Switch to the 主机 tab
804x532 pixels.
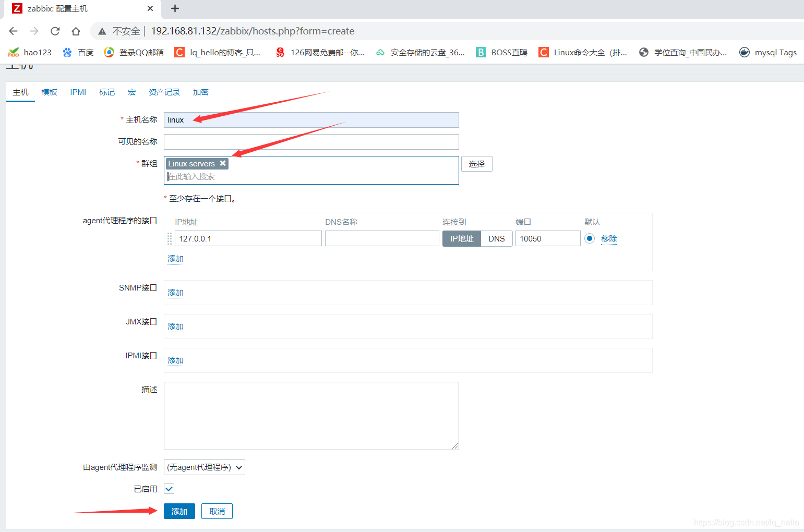(21, 92)
